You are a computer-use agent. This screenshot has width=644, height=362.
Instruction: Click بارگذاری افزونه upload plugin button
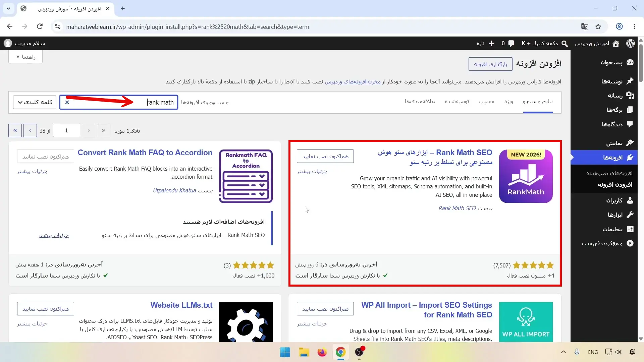[490, 64]
